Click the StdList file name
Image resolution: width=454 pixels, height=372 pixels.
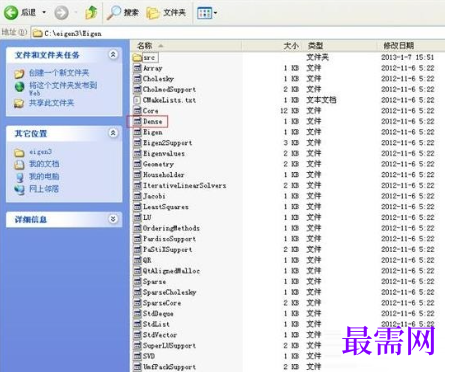tap(156, 324)
